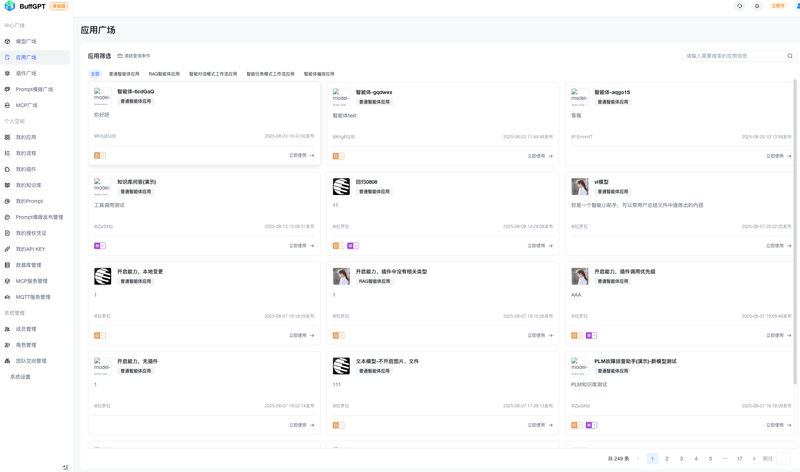Screen dimensions: 800x472
Task: Click the 体验版 badge beside BuffGPT
Action: 59,6
